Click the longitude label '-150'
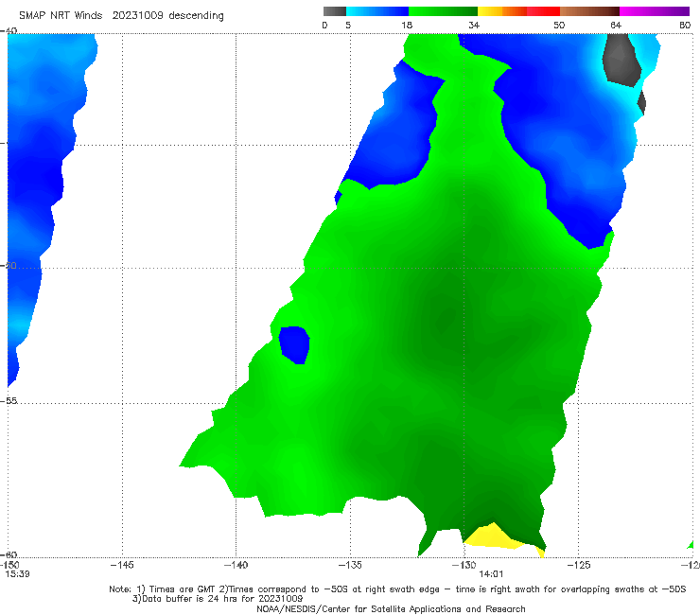 [9, 565]
